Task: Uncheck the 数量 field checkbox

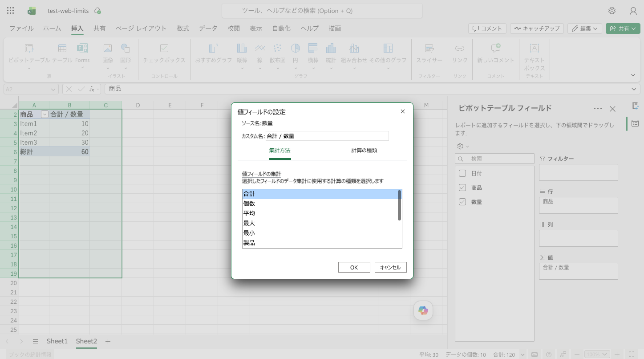Action: coord(462,202)
